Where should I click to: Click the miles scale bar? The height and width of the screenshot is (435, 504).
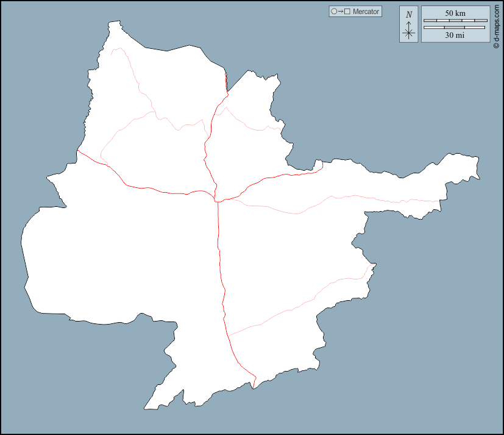tap(455, 27)
